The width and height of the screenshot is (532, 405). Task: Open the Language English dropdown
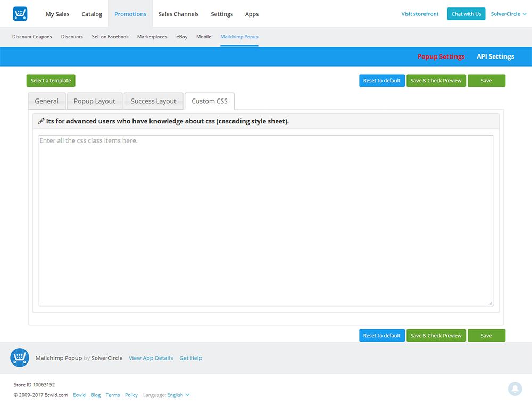(x=178, y=395)
